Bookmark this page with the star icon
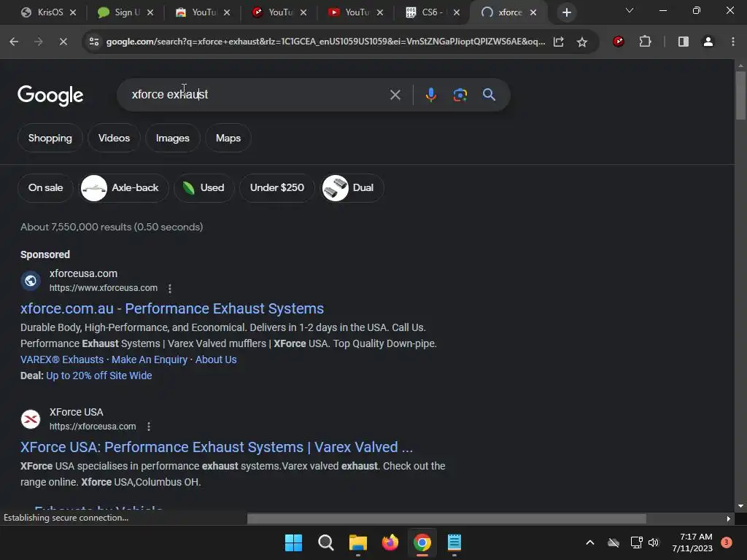Viewport: 747px width, 560px height. (581, 42)
